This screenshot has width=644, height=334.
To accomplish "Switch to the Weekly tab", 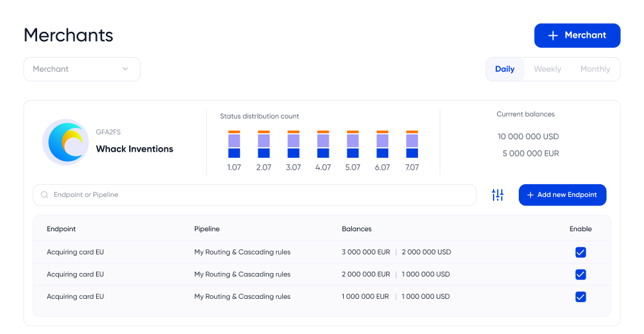I will point(547,69).
